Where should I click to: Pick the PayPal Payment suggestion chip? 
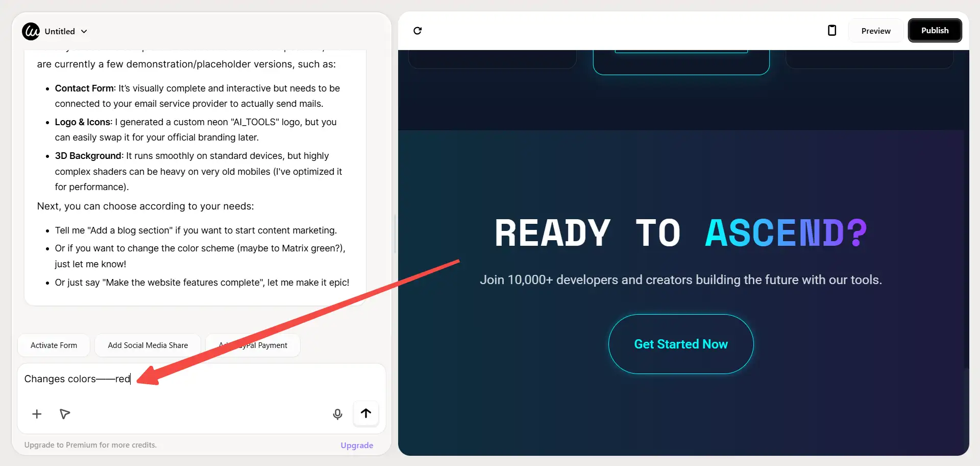[x=253, y=345]
